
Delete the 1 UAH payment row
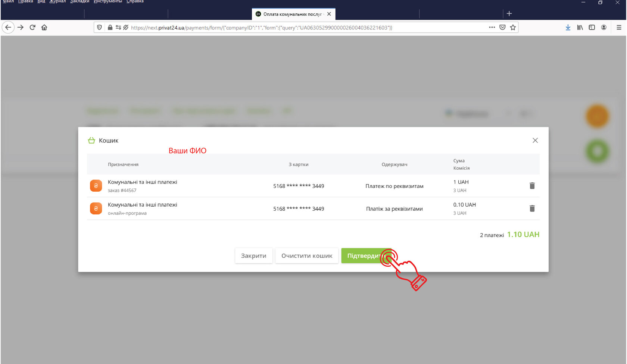pyautogui.click(x=532, y=186)
